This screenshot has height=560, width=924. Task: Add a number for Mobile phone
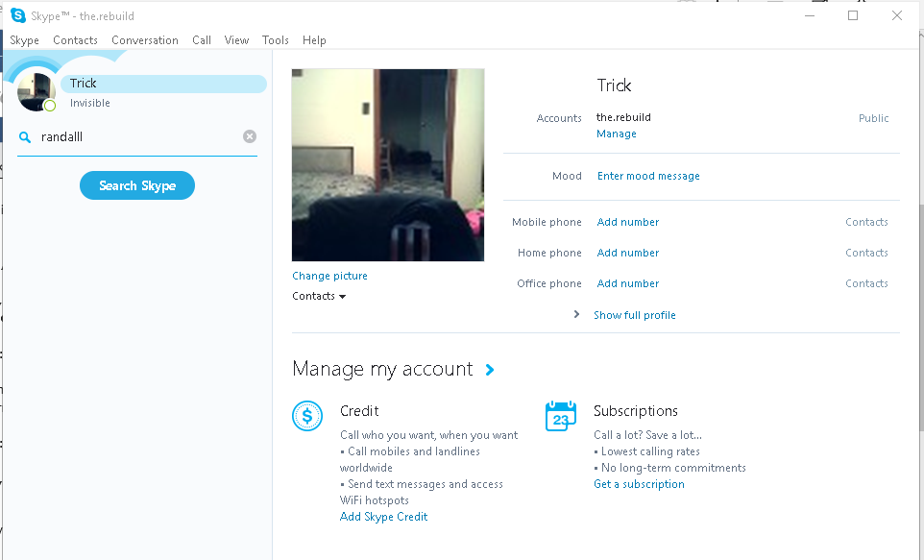[x=628, y=222]
